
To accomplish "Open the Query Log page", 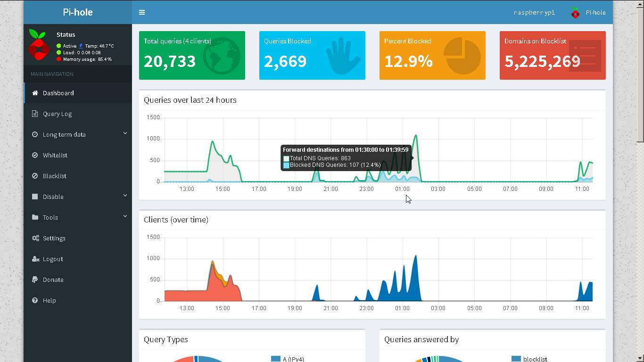I will tap(57, 114).
